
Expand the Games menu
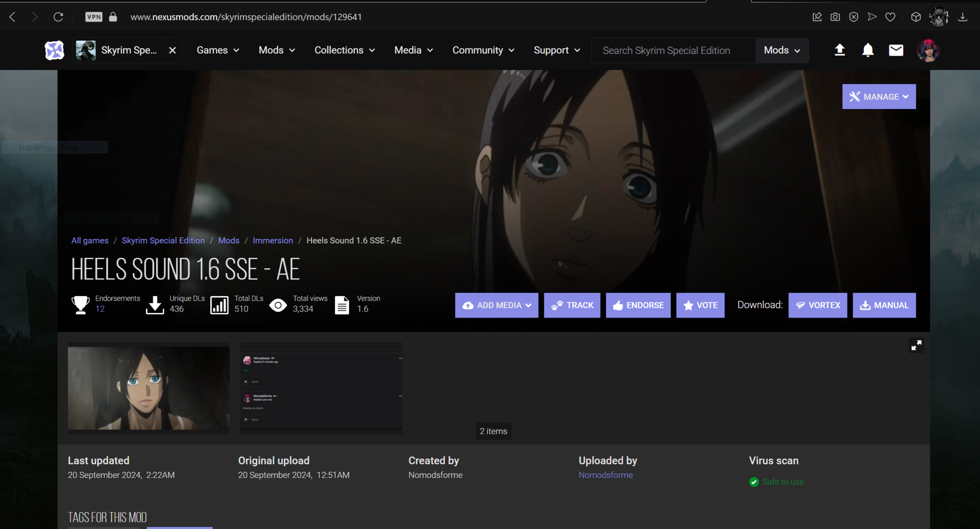tap(218, 51)
